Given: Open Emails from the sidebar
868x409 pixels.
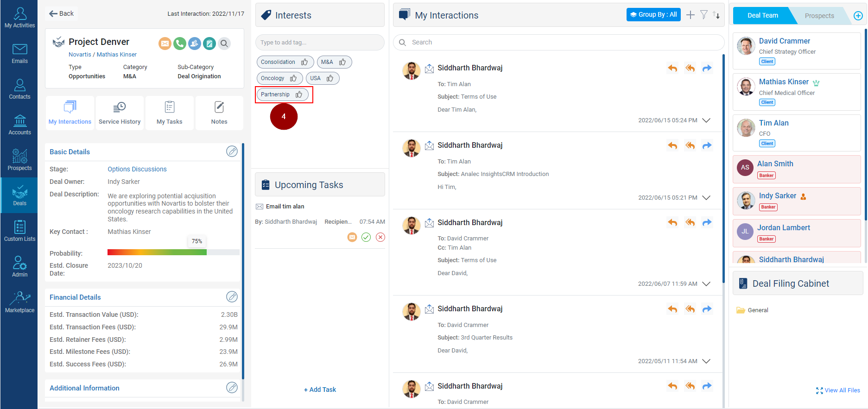Looking at the screenshot, I should (19, 54).
